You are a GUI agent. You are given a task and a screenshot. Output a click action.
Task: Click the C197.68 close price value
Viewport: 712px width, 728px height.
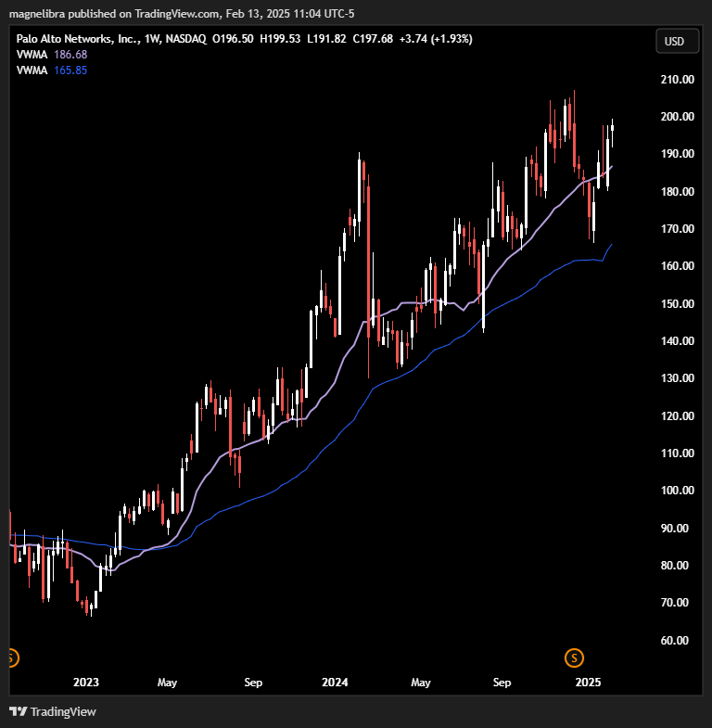pyautogui.click(x=373, y=39)
